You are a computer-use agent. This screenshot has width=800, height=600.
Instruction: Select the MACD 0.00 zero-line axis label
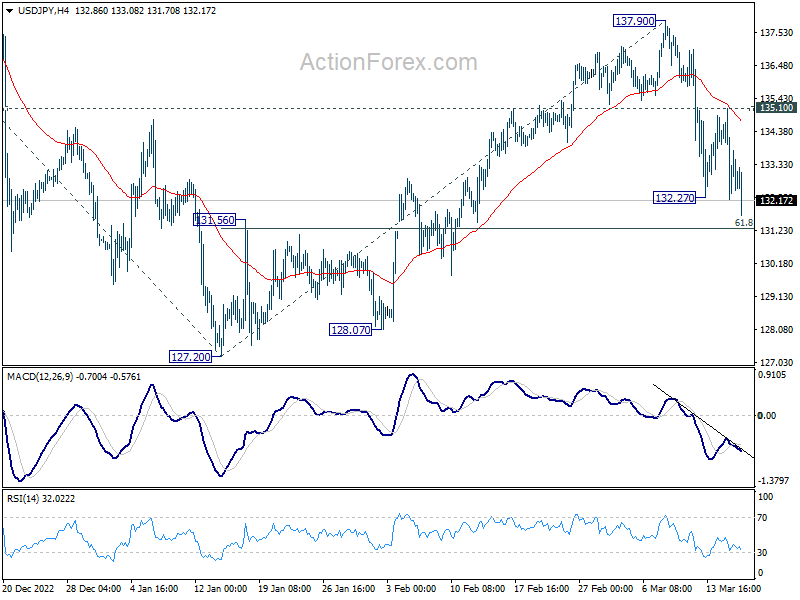pyautogui.click(x=767, y=416)
